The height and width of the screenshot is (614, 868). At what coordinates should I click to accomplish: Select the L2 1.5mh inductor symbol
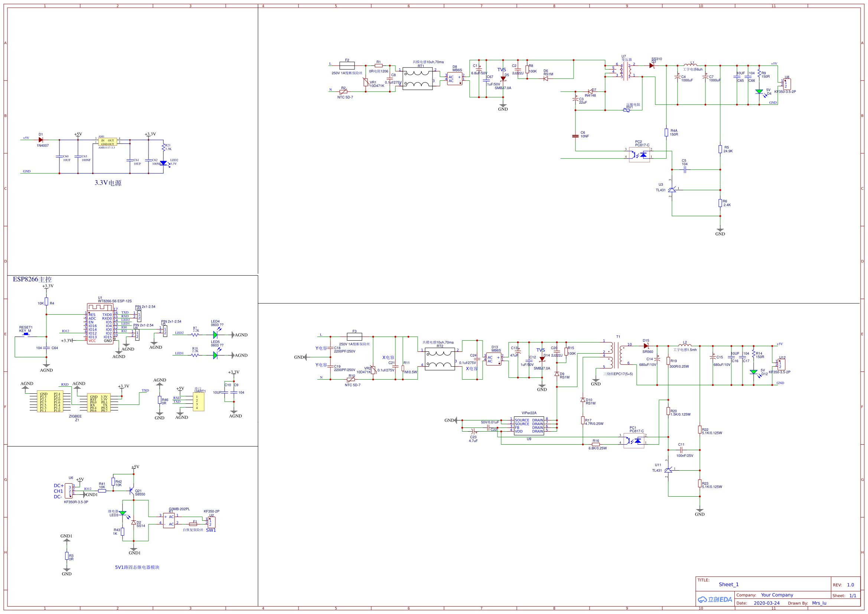click(x=685, y=345)
